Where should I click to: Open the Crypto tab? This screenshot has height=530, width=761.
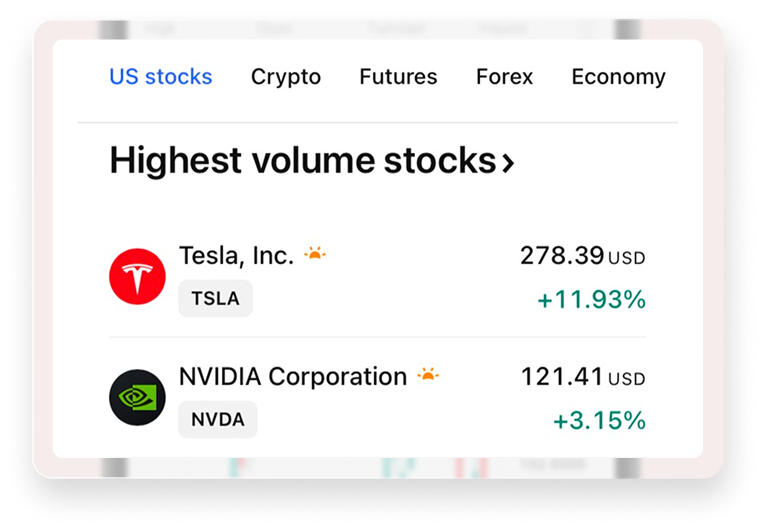point(286,77)
